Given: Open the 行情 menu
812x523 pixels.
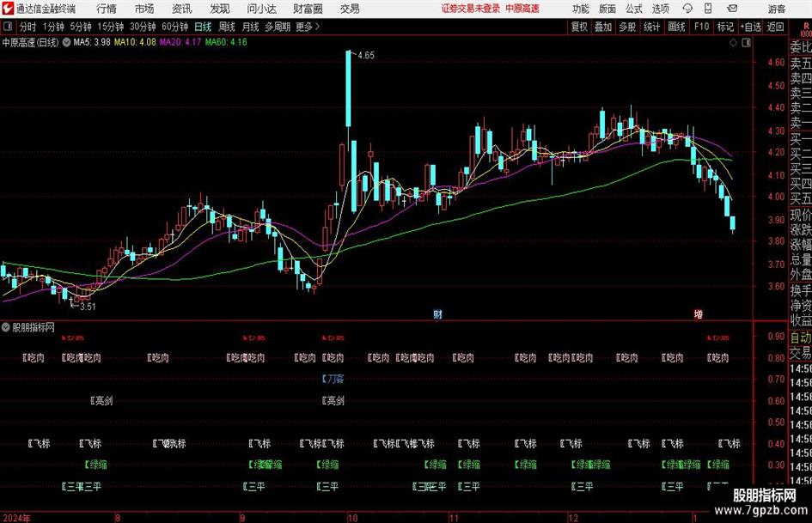Looking at the screenshot, I should pyautogui.click(x=107, y=9).
